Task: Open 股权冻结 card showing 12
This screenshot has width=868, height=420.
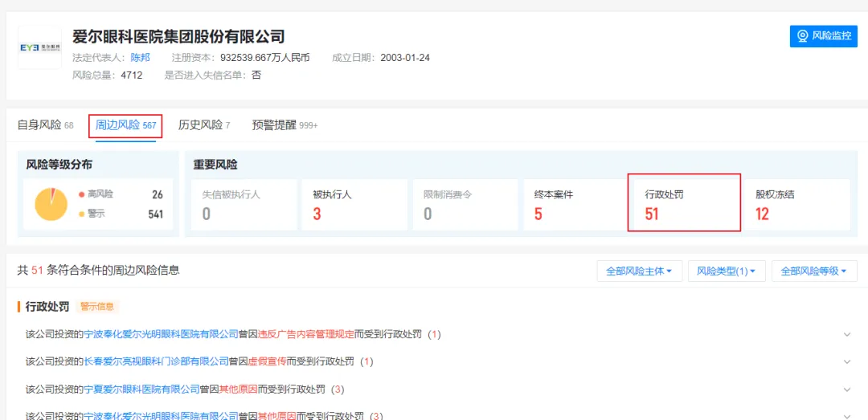Action: [x=797, y=204]
